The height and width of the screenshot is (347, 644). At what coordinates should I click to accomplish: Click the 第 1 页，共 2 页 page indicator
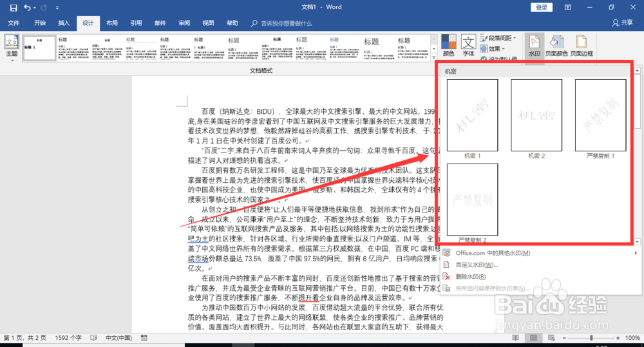24,338
